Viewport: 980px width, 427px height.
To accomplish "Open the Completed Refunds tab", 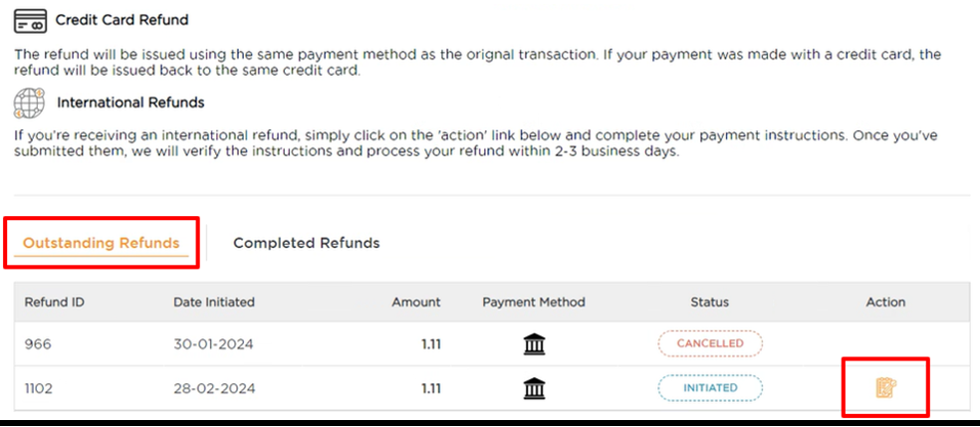I will 306,243.
